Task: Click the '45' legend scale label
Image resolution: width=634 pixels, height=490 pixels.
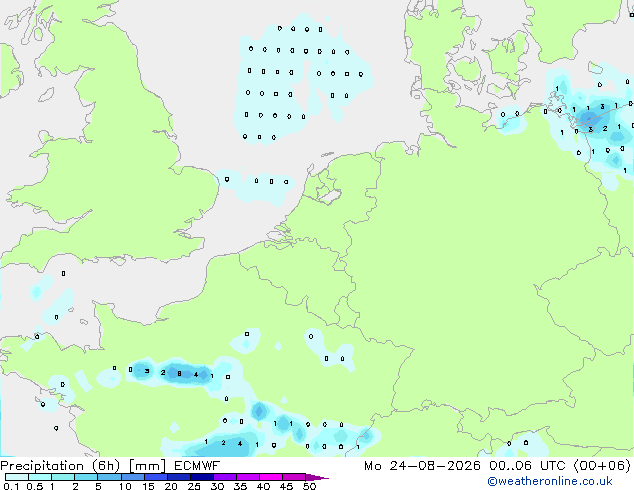Action: coord(286,486)
